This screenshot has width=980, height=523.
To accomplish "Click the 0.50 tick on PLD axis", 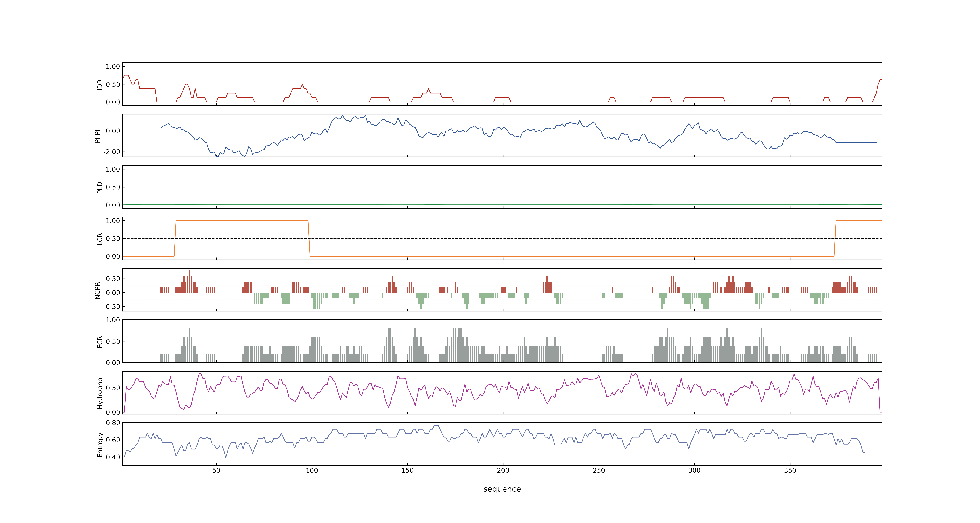I will click(x=113, y=187).
